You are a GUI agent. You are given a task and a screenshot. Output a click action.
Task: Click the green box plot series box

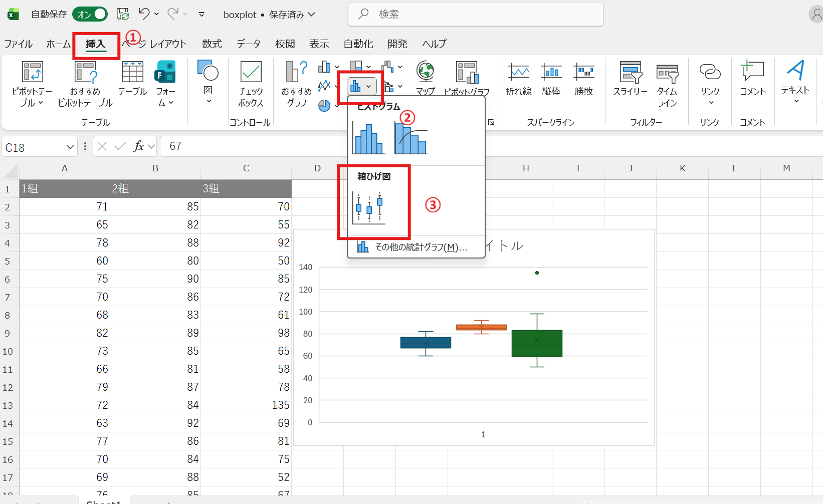[x=537, y=343]
